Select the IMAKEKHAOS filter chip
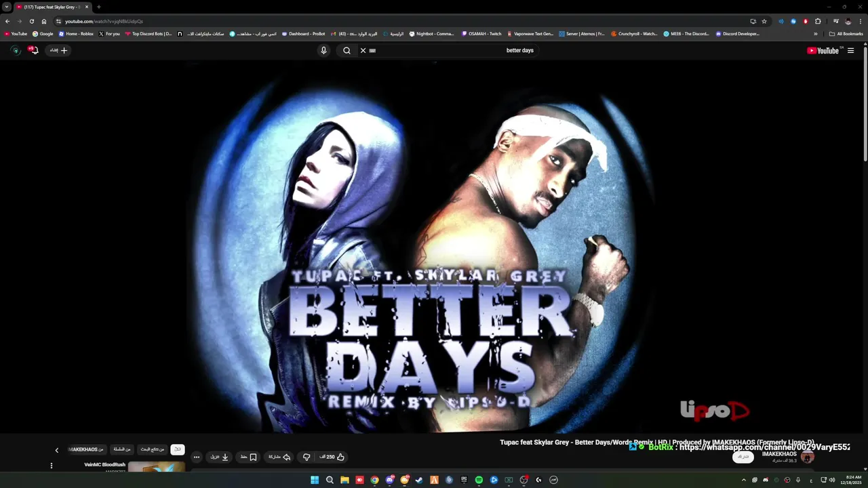This screenshot has height=488, width=868. [x=87, y=449]
